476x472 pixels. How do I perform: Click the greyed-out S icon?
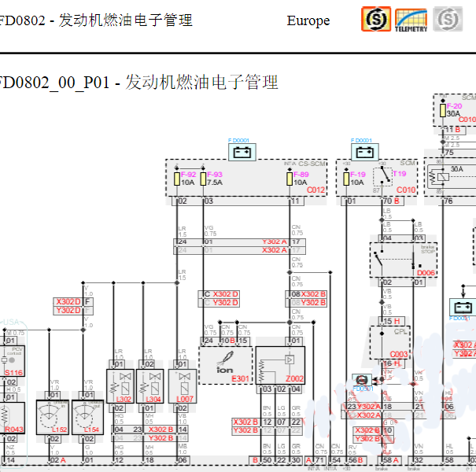coord(448,19)
